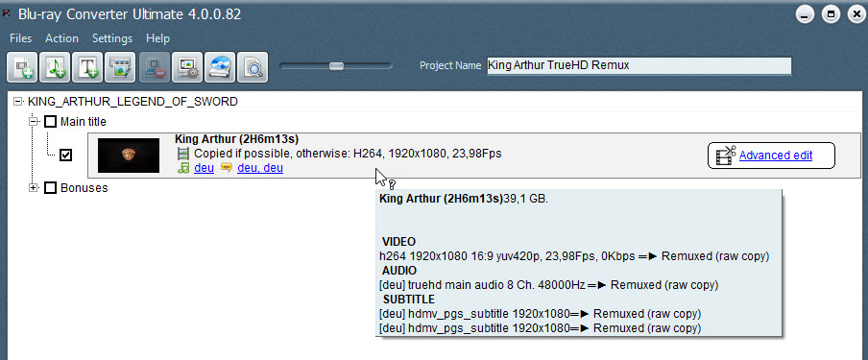Click the preview magnifier toolbar icon
868x360 pixels.
[x=253, y=67]
